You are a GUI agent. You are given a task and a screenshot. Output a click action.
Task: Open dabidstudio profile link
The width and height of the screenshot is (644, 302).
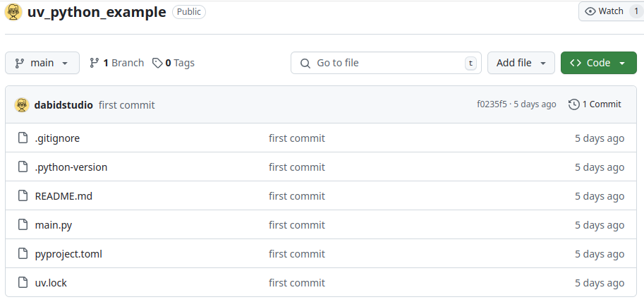click(63, 104)
